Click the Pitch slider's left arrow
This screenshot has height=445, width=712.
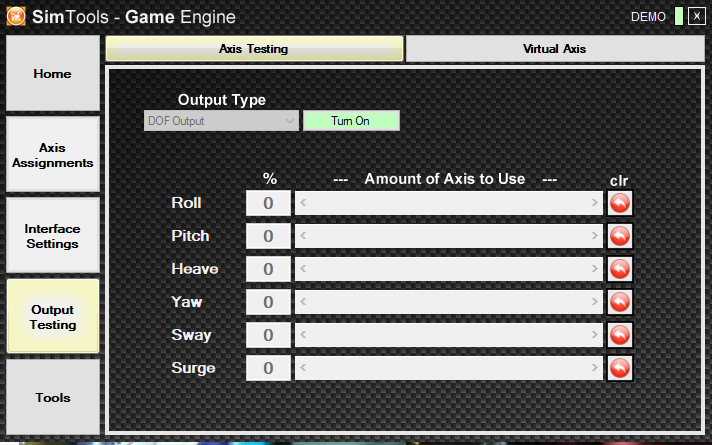click(303, 236)
